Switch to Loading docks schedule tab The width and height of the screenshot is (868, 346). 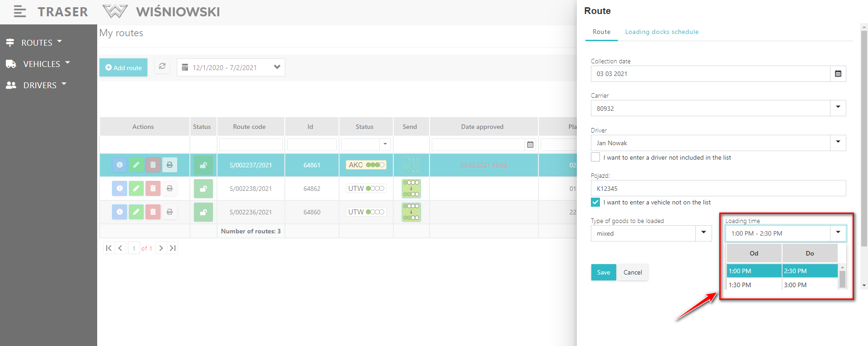(661, 32)
